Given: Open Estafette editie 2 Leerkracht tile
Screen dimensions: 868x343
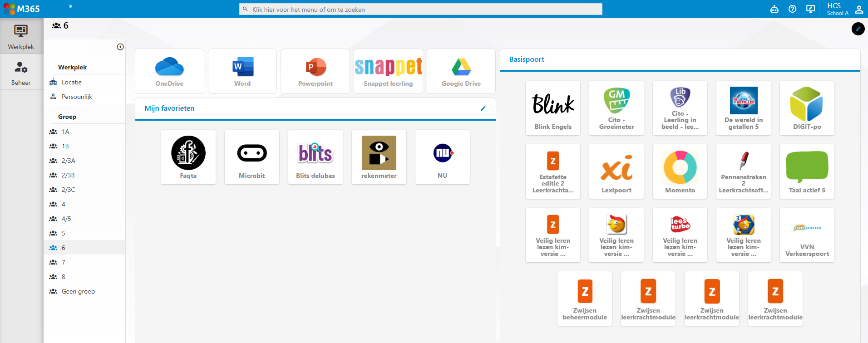Looking at the screenshot, I should (553, 171).
